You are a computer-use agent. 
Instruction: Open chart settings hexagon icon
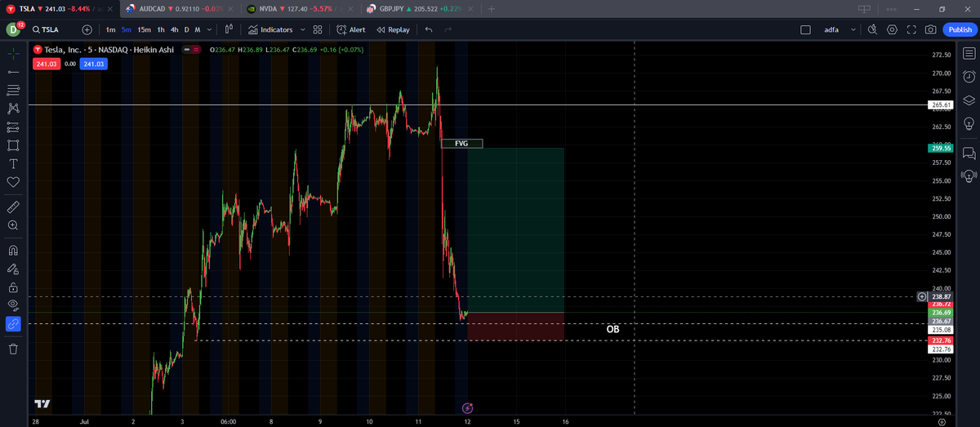click(892, 29)
